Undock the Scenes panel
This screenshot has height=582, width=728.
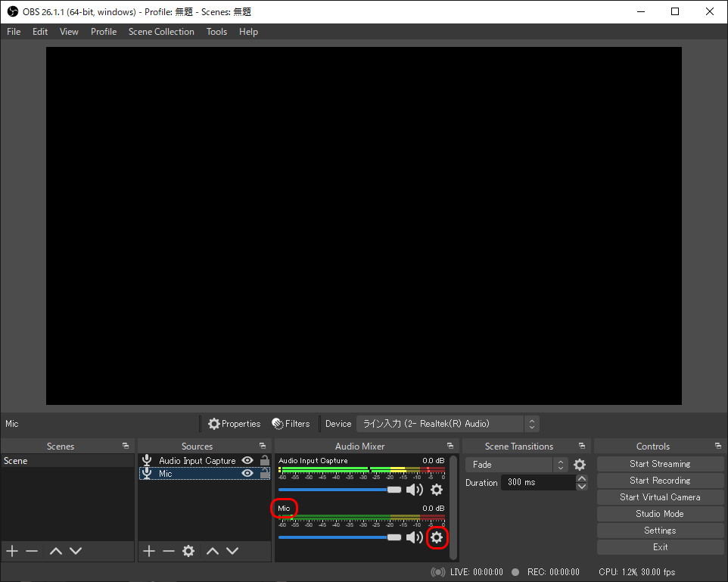point(126,446)
